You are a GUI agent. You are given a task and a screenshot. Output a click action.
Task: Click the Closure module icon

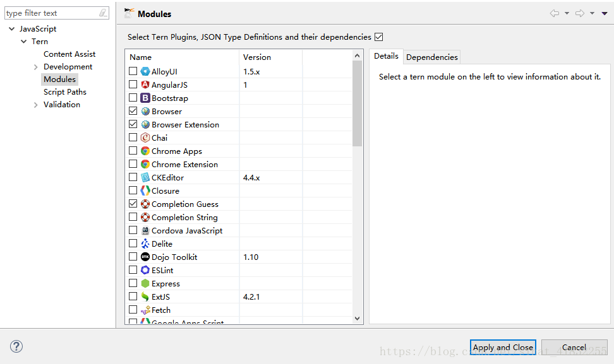(x=145, y=191)
